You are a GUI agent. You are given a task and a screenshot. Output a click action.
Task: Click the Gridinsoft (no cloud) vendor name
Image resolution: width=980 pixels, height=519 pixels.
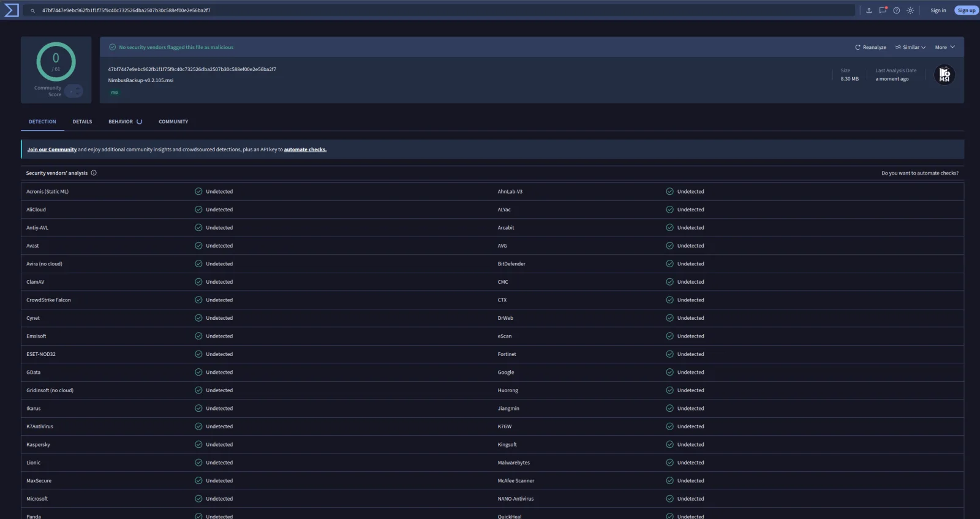50,390
